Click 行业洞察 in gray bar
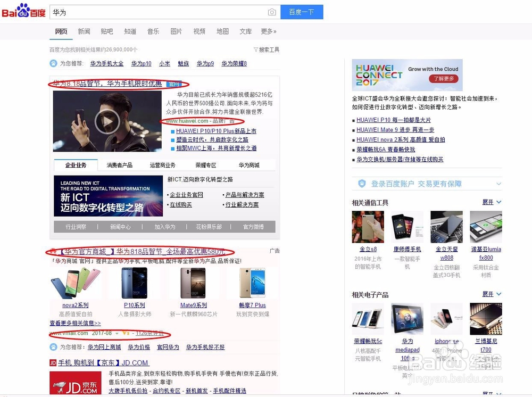This screenshot has height=397, width=532. tap(76, 227)
